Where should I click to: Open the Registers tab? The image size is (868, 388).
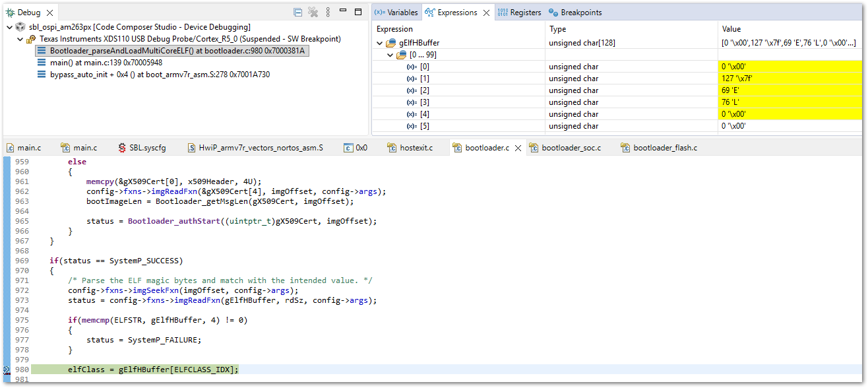tap(519, 13)
